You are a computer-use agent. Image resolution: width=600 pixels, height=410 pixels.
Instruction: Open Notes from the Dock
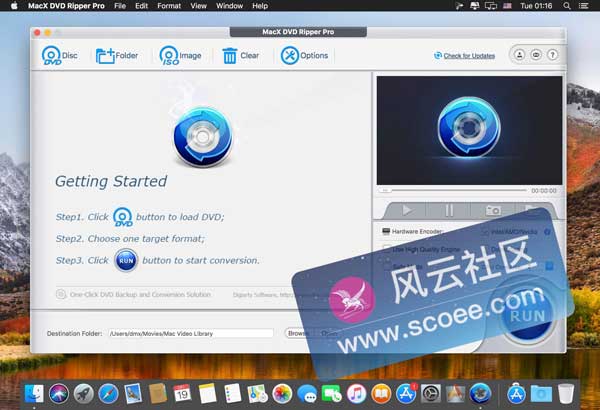click(207, 394)
